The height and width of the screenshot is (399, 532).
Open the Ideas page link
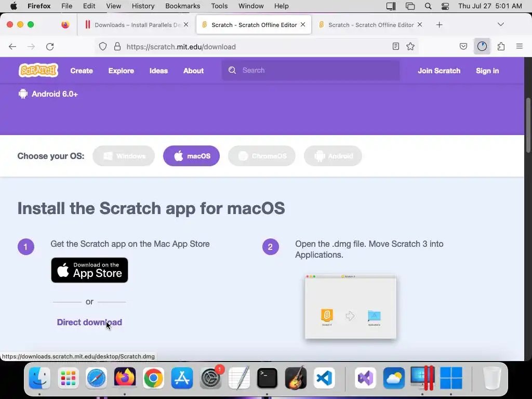coord(158,71)
